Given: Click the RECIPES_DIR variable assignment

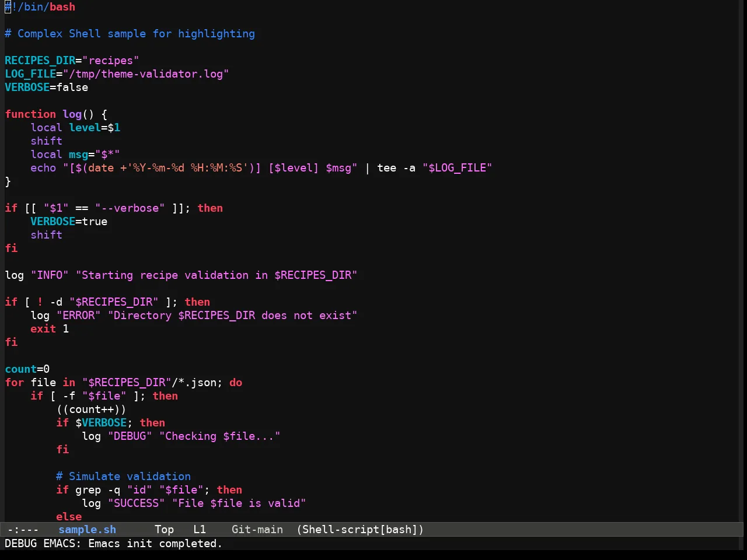Looking at the screenshot, I should click(x=72, y=61).
